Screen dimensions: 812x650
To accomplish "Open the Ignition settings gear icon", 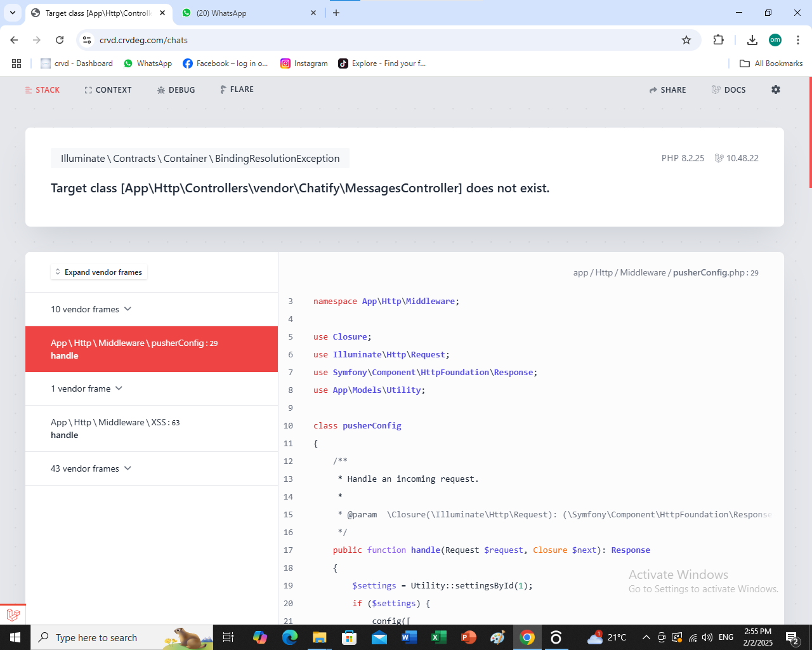I will coord(775,90).
